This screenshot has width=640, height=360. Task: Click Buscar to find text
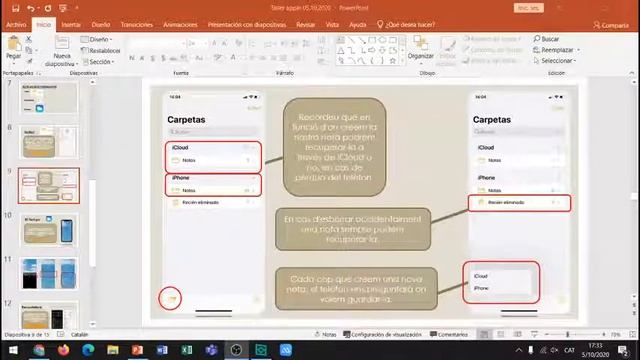click(546, 39)
